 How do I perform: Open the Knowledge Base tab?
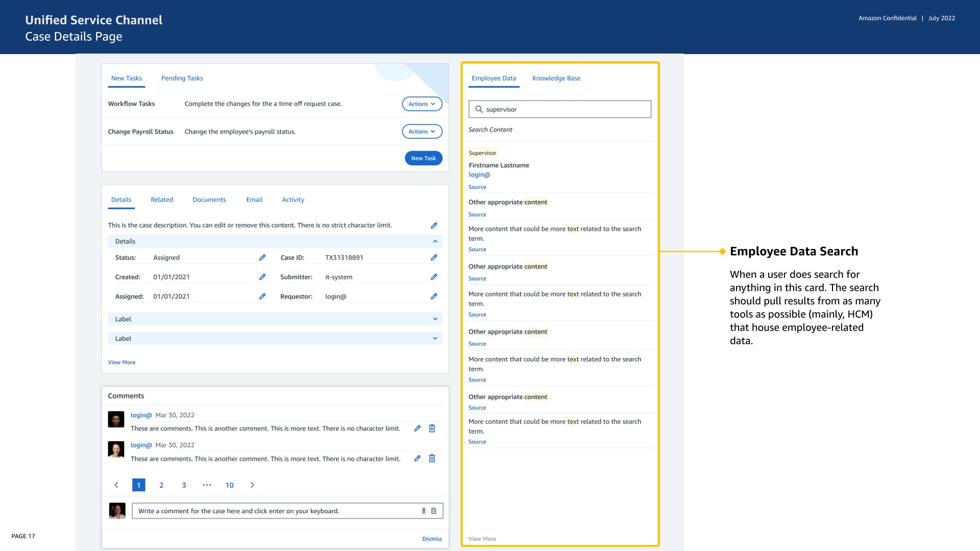[556, 79]
